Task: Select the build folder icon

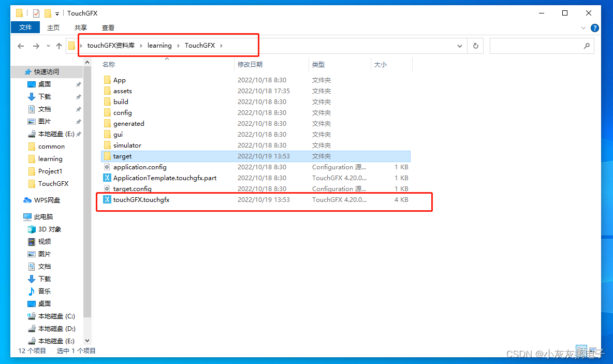Action: (107, 101)
